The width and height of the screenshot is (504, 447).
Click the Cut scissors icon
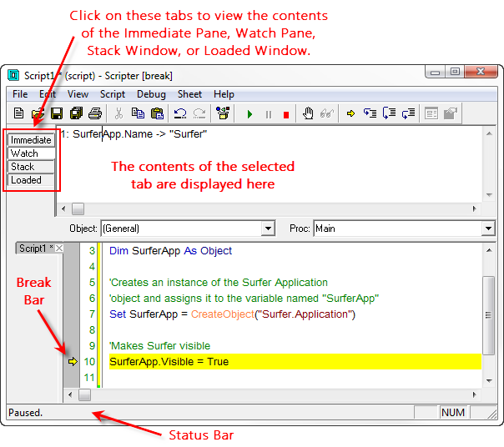(x=119, y=113)
